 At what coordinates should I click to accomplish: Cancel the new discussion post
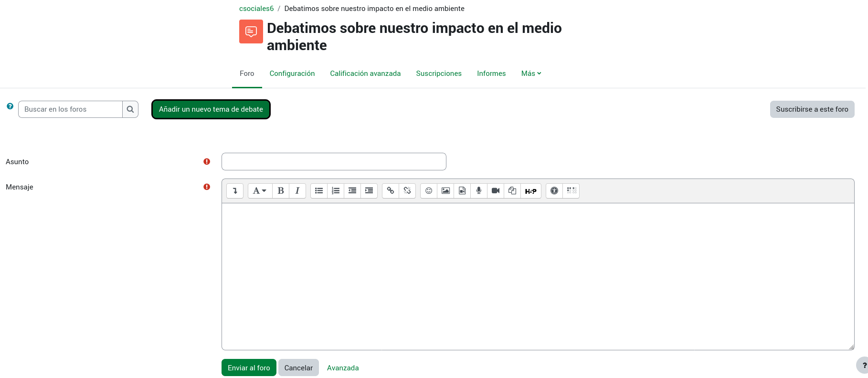pyautogui.click(x=298, y=367)
